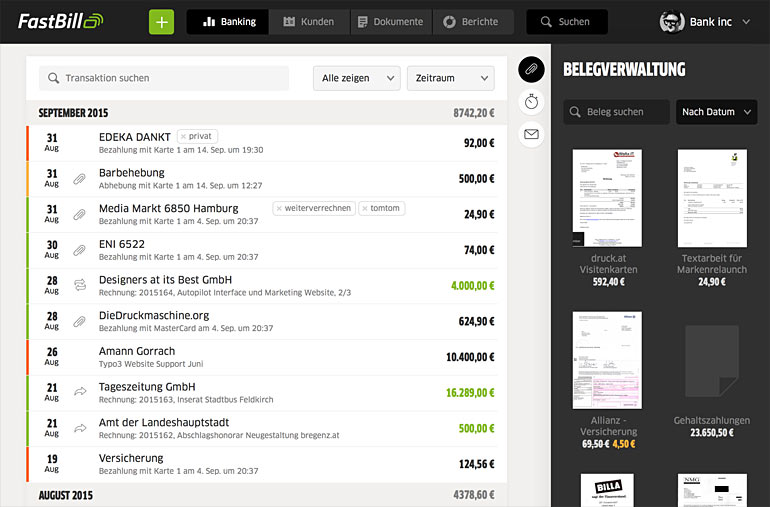Screen dimensions: 770x507
Task: Open the envelope mail button
Action: [x=531, y=134]
